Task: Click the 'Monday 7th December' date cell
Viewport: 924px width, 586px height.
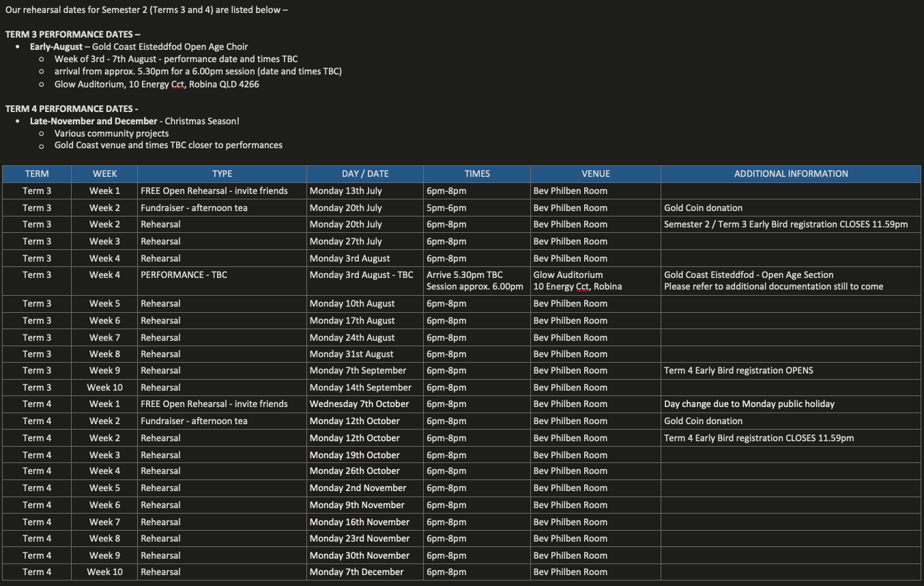Action: (356, 572)
